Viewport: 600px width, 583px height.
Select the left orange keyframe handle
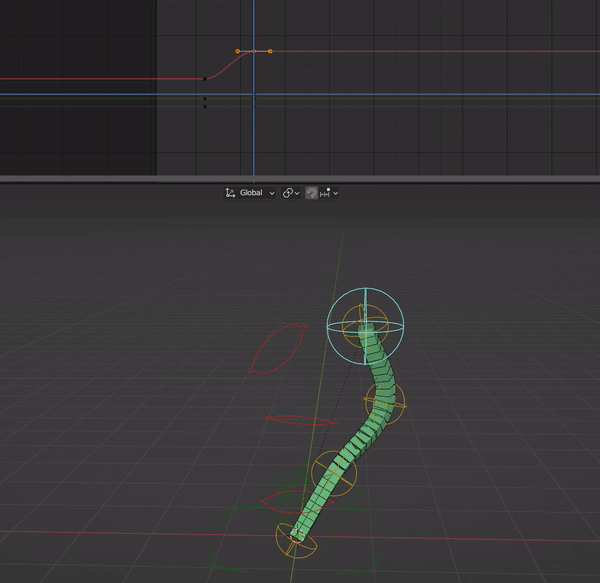point(238,51)
